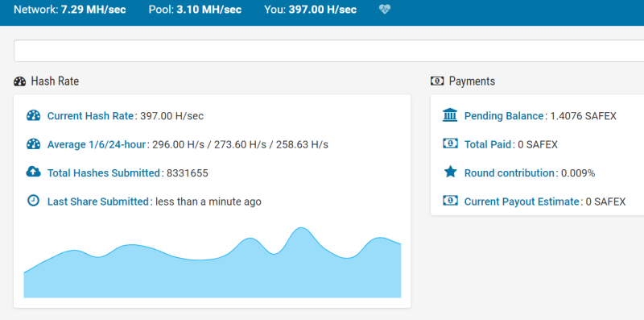The width and height of the screenshot is (644, 320).
Task: Click the Total Hashes Submitted label
Action: tap(104, 173)
